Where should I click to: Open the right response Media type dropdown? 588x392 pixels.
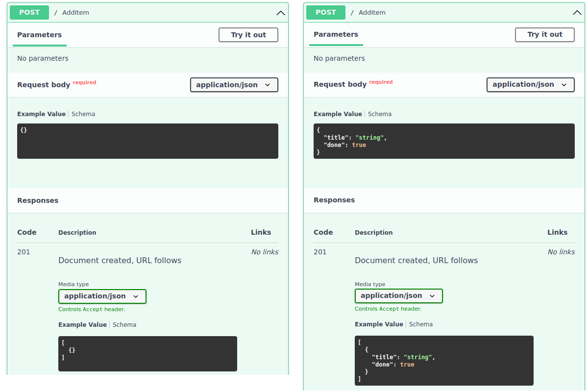point(398,296)
